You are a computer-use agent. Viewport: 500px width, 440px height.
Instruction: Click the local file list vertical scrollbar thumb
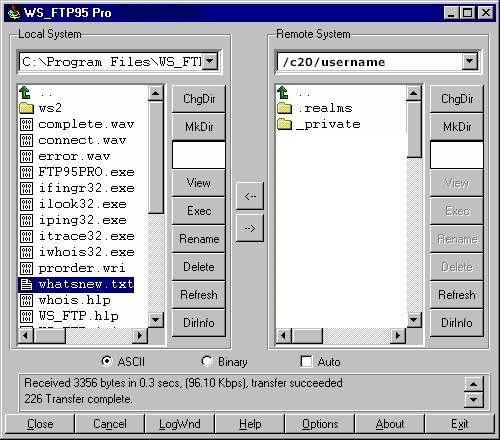click(x=156, y=157)
